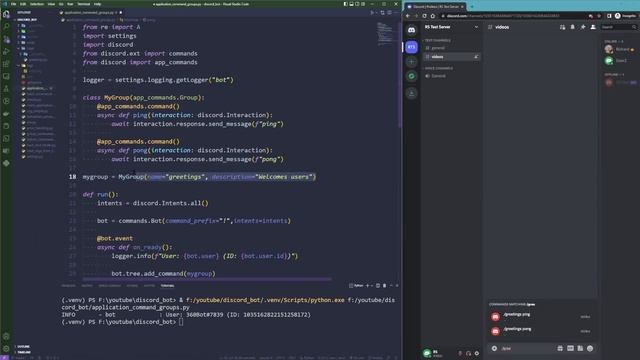This screenshot has height=360, width=640.
Task: Click the gift icon in Discord message bar
Action: click(x=560, y=348)
